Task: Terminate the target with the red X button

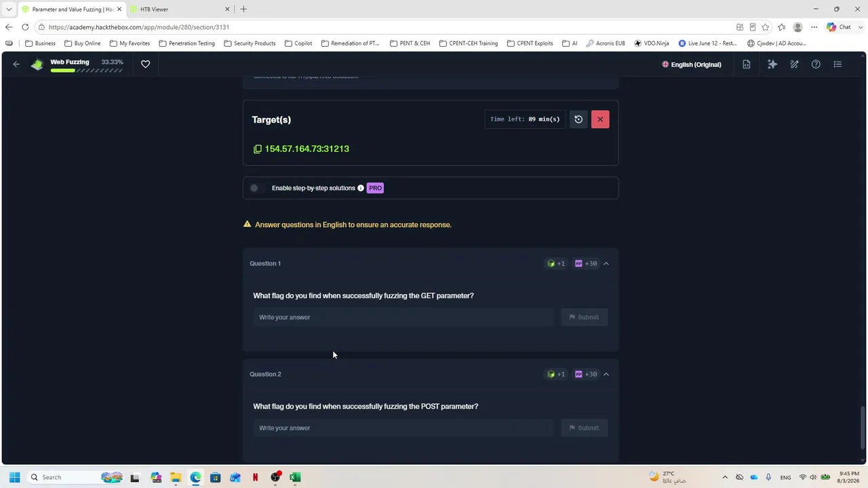Action: point(600,119)
